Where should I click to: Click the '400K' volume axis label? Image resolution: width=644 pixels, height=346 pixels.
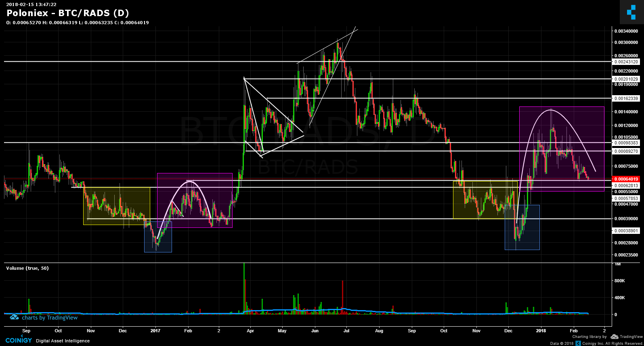(619, 298)
